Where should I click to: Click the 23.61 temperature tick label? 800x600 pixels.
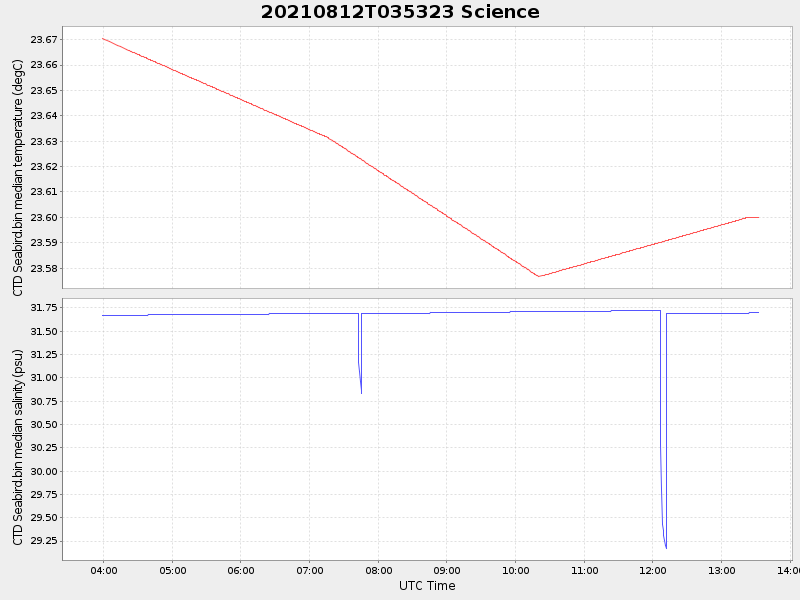[x=44, y=192]
